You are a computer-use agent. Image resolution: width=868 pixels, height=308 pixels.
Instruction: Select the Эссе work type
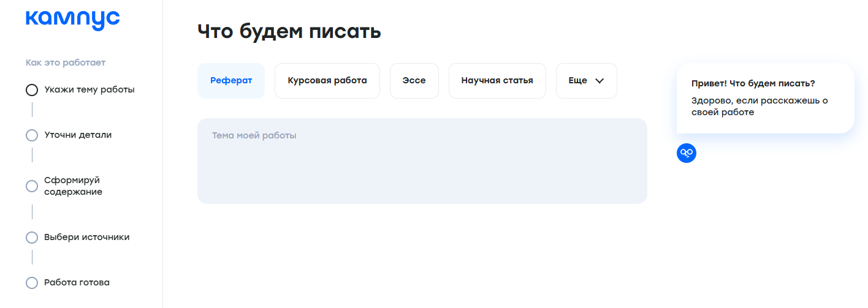click(414, 81)
